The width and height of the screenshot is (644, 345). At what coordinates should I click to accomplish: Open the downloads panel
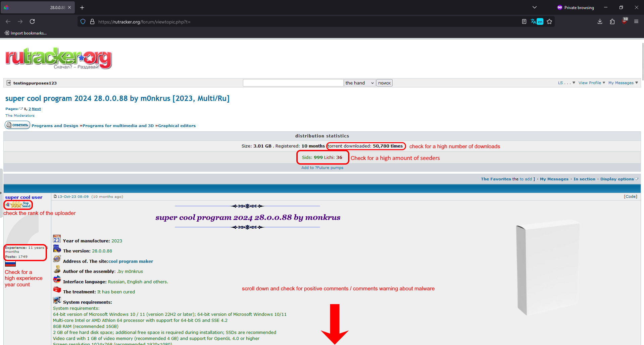(600, 21)
